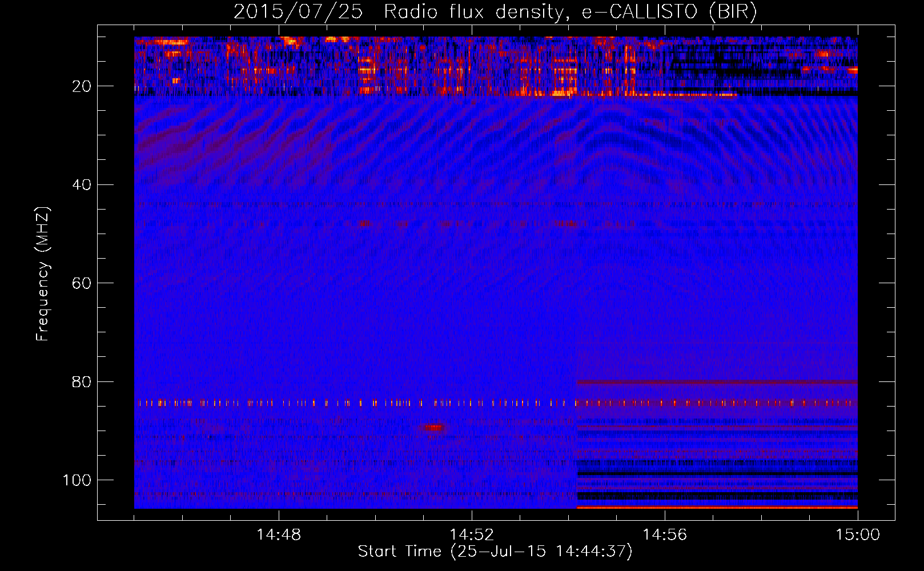This screenshot has height=571, width=924.
Task: Click the 60 MHz y-axis tick label
Action: pyautogui.click(x=82, y=283)
